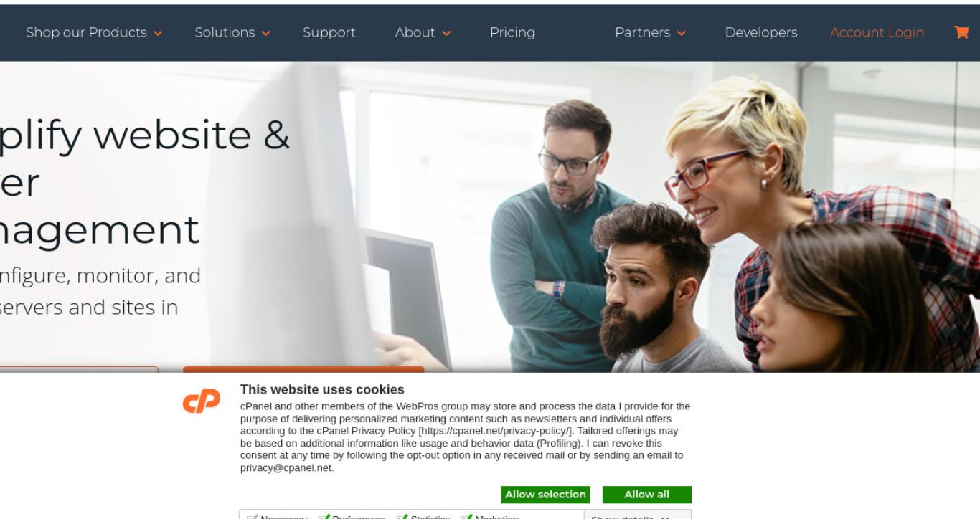
Task: Expand the Shop our Products dropdown
Action: tap(94, 32)
